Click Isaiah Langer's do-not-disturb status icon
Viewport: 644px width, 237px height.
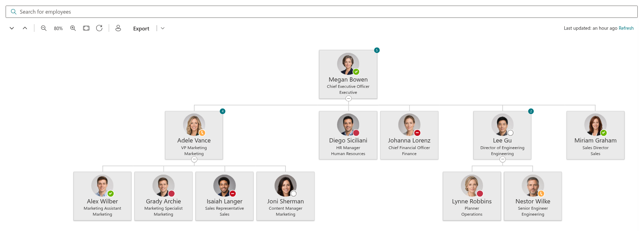[233, 194]
